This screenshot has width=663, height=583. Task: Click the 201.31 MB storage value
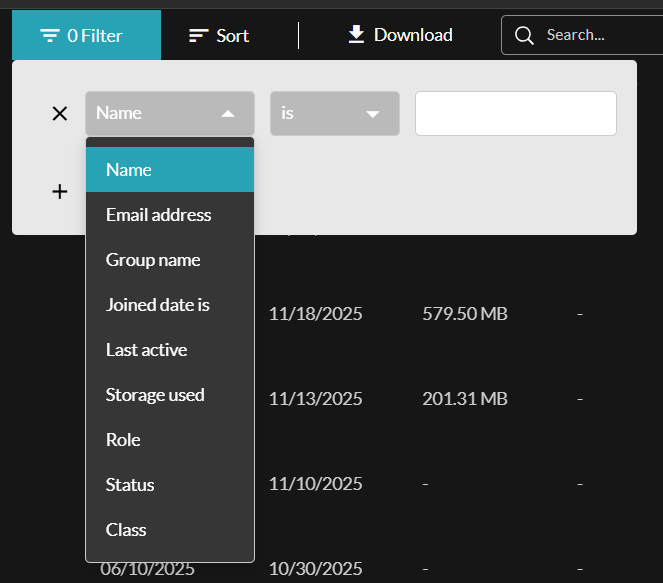click(x=465, y=399)
